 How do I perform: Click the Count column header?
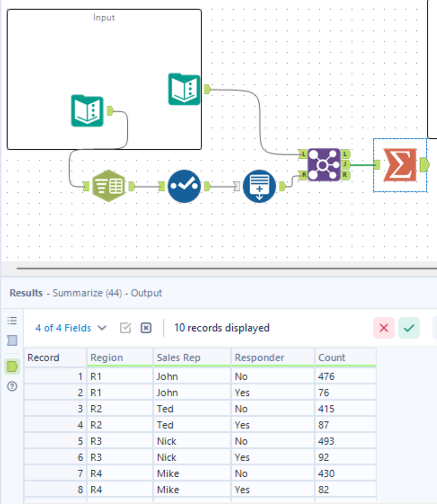pos(345,358)
